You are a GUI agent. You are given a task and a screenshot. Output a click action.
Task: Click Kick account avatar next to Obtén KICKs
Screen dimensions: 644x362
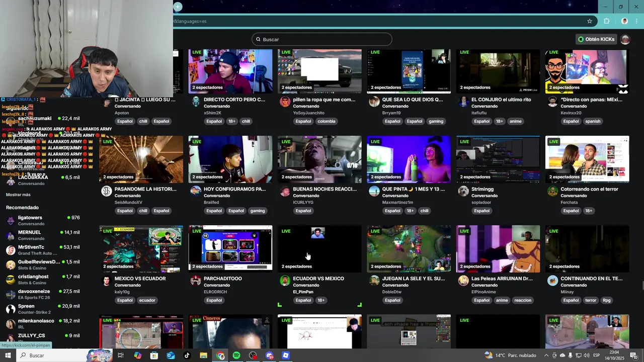[625, 39]
